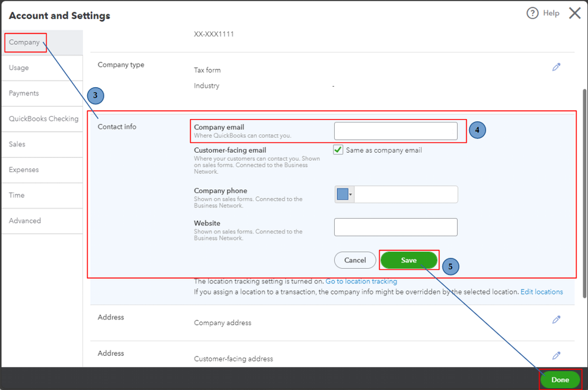Click the Tax form label
The width and height of the screenshot is (588, 390).
pos(207,70)
